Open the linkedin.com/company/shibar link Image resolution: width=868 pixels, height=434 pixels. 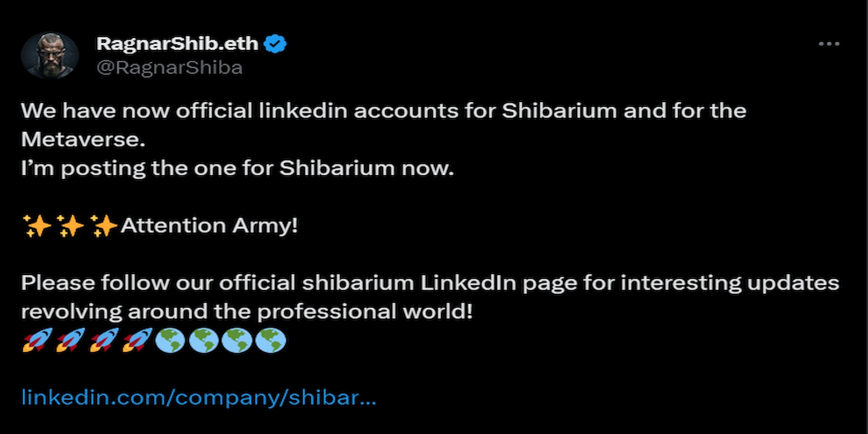198,398
